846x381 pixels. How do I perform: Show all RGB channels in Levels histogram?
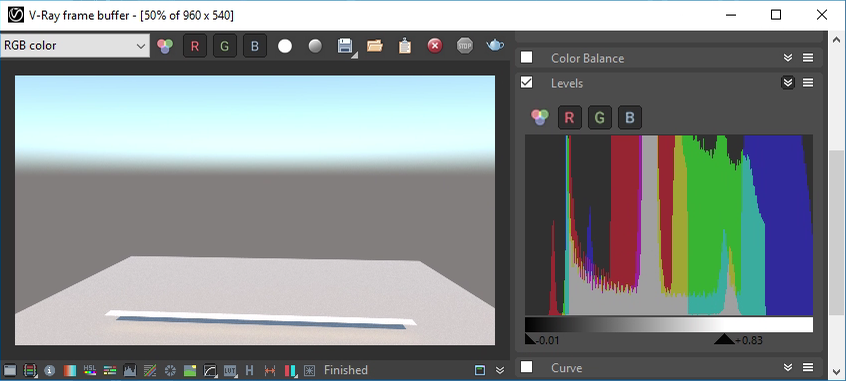(x=540, y=117)
